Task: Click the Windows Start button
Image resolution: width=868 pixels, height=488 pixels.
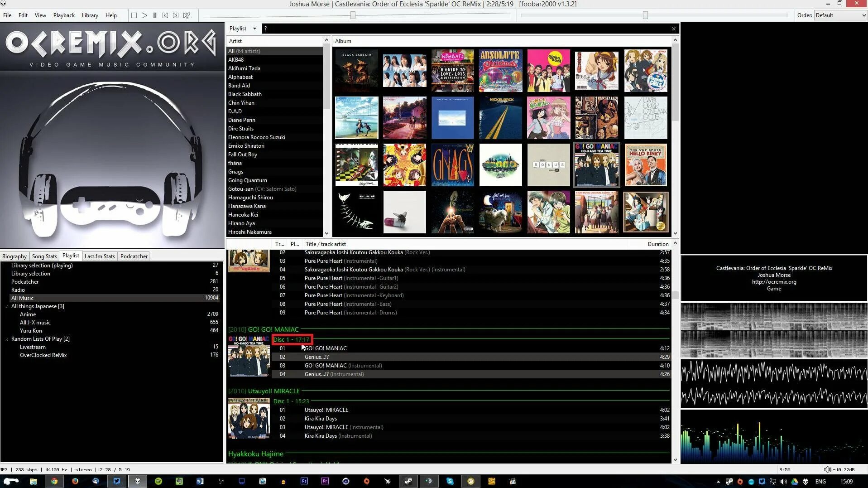Action: pyautogui.click(x=11, y=481)
